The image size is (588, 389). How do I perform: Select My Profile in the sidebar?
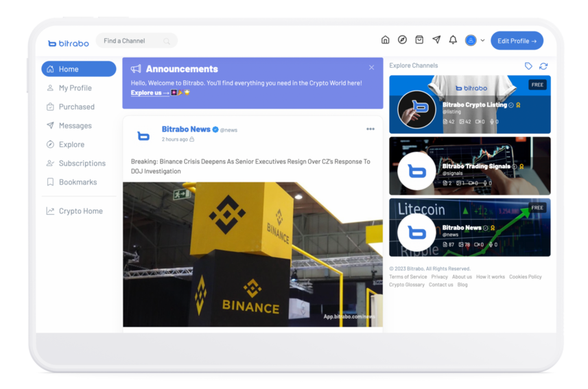coord(75,88)
